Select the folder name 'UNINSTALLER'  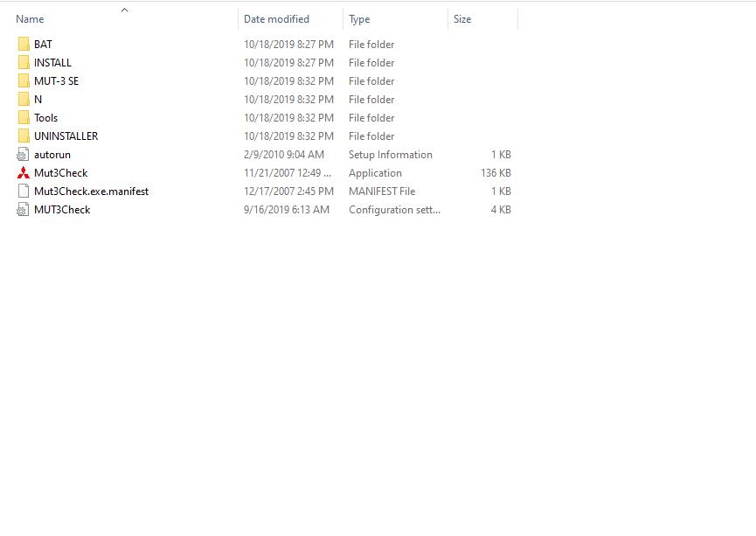point(66,136)
